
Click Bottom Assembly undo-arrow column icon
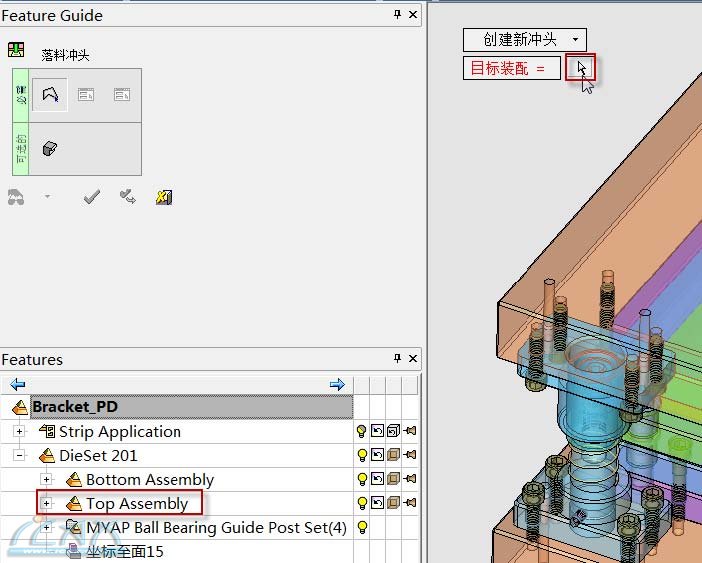pos(377,479)
